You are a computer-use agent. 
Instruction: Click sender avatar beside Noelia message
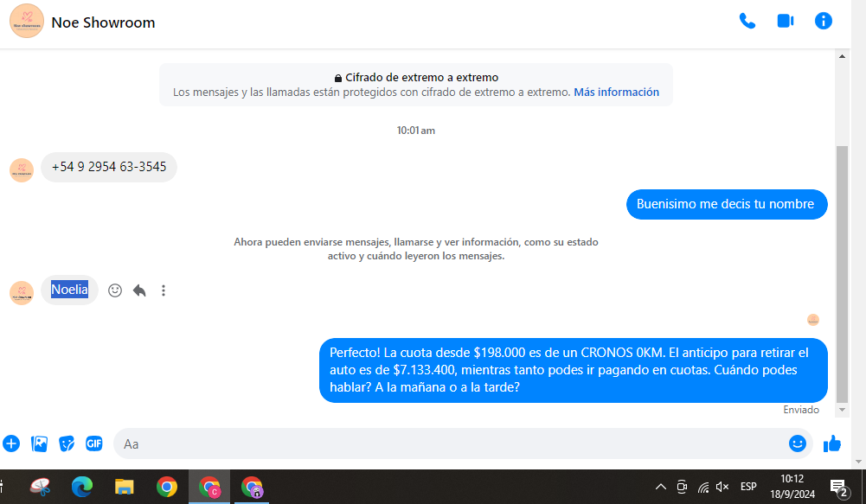tap(22, 292)
